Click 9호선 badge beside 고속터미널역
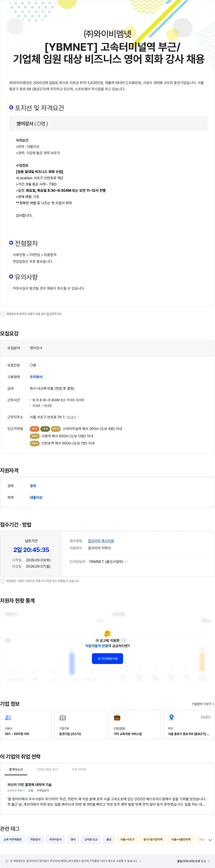The image size is (215, 868). pyautogui.click(x=55, y=429)
